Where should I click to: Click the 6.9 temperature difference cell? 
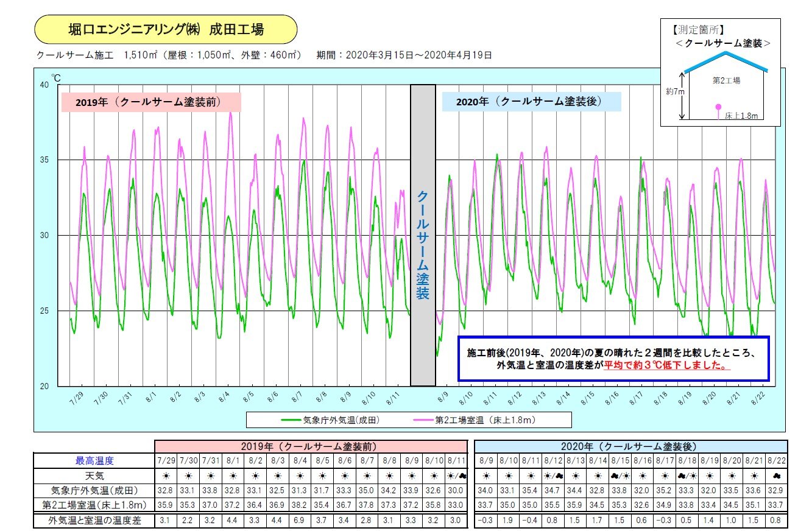300,521
